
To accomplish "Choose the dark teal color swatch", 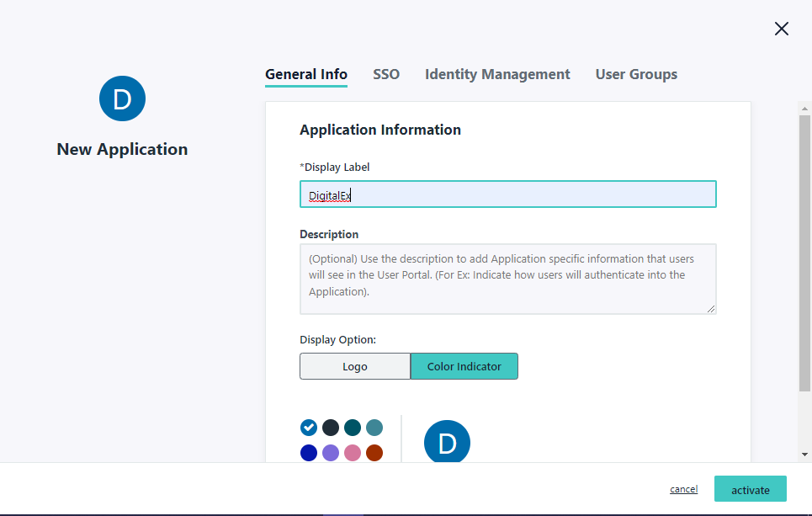I will (353, 428).
